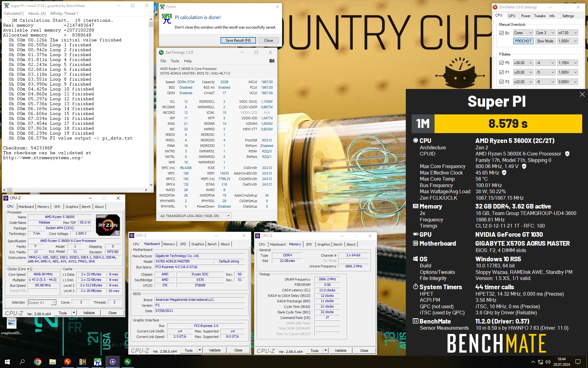The image size is (588, 368).
Task: Click the Ryzen 5 logo in CPU-Z
Action: (x=108, y=225)
